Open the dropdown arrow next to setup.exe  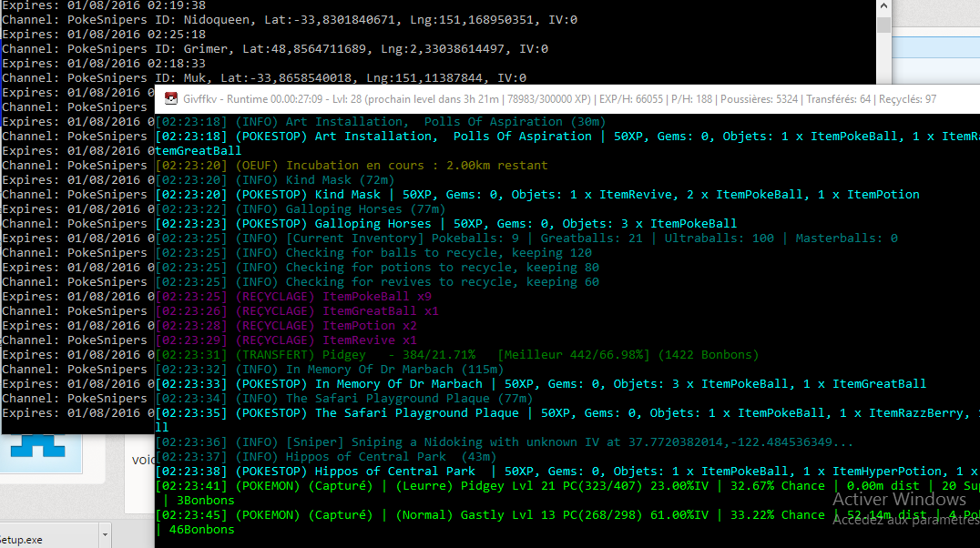(x=105, y=535)
